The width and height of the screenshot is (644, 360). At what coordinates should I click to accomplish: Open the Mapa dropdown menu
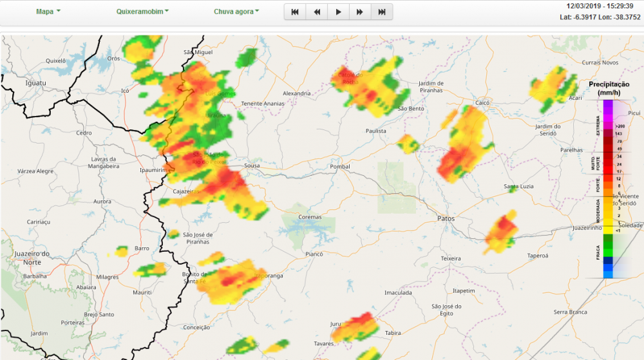pyautogui.click(x=48, y=12)
